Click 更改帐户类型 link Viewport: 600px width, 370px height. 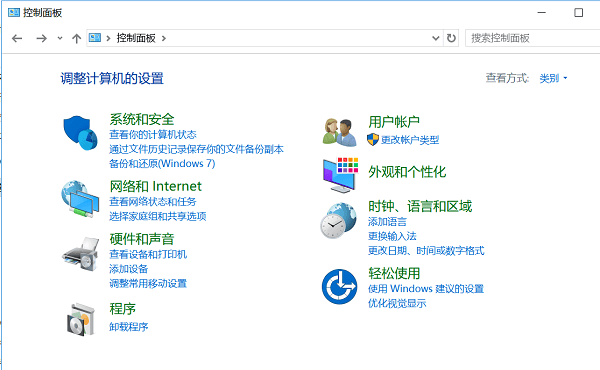(410, 140)
